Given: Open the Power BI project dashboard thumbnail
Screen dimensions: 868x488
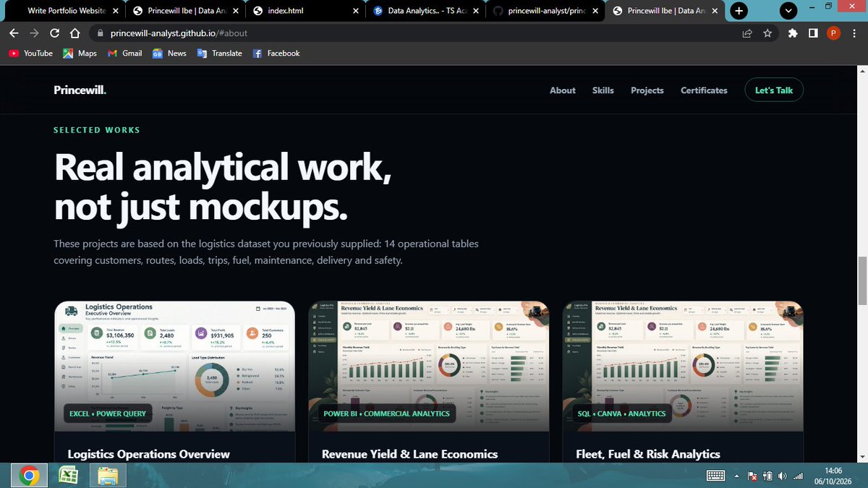Looking at the screenshot, I should tap(429, 365).
